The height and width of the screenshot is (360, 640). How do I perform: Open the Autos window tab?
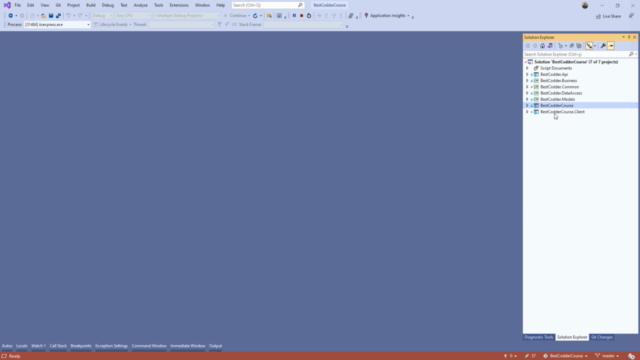pyautogui.click(x=7, y=346)
